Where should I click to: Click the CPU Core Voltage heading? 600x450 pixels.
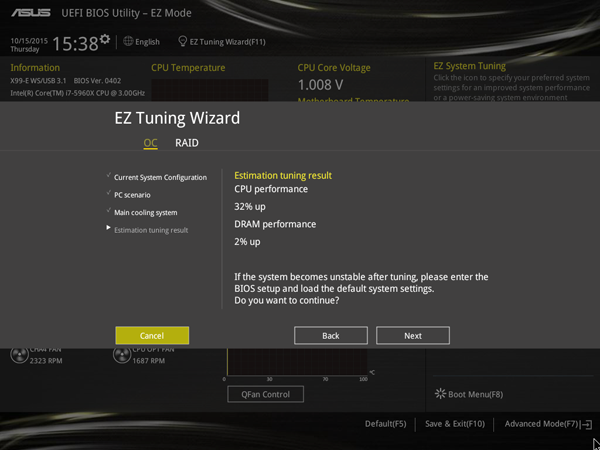334,68
